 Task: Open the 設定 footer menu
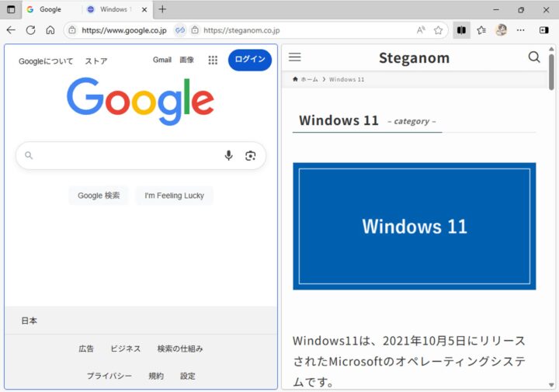click(x=188, y=376)
